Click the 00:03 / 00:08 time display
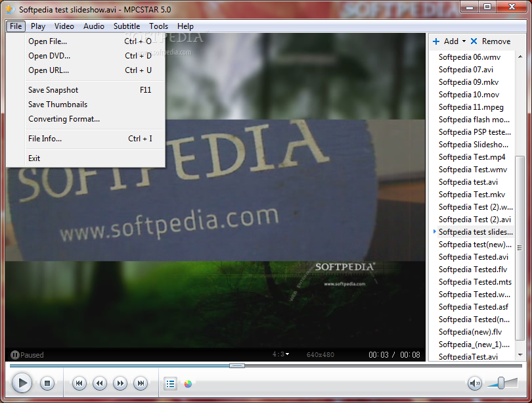 pyautogui.click(x=394, y=355)
